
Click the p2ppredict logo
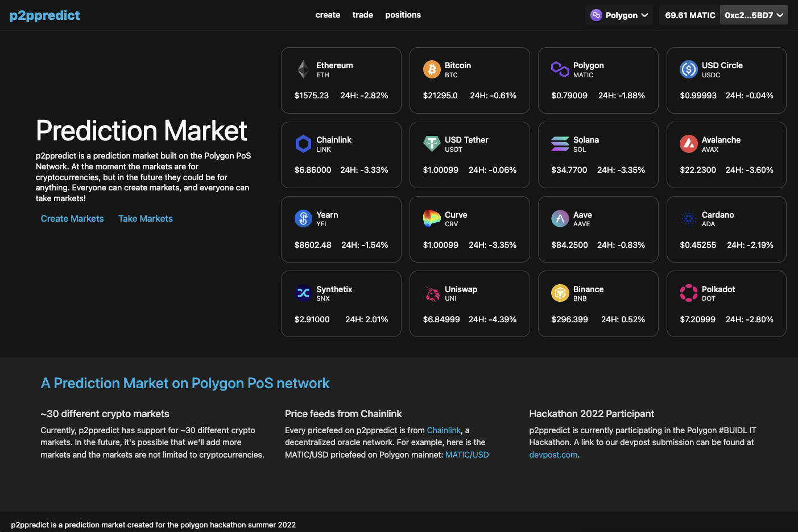pos(45,15)
